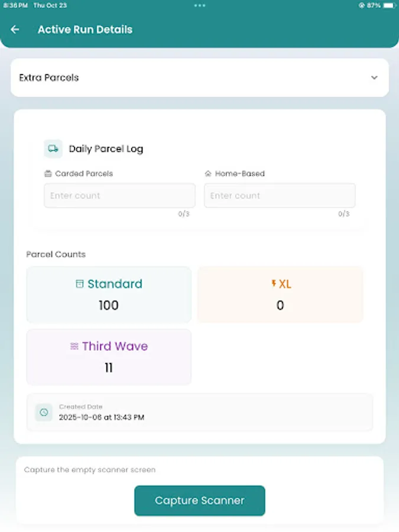Image resolution: width=399 pixels, height=532 pixels.
Task: Tap the truck icon beside Daily Parcel Log
Action: click(53, 148)
